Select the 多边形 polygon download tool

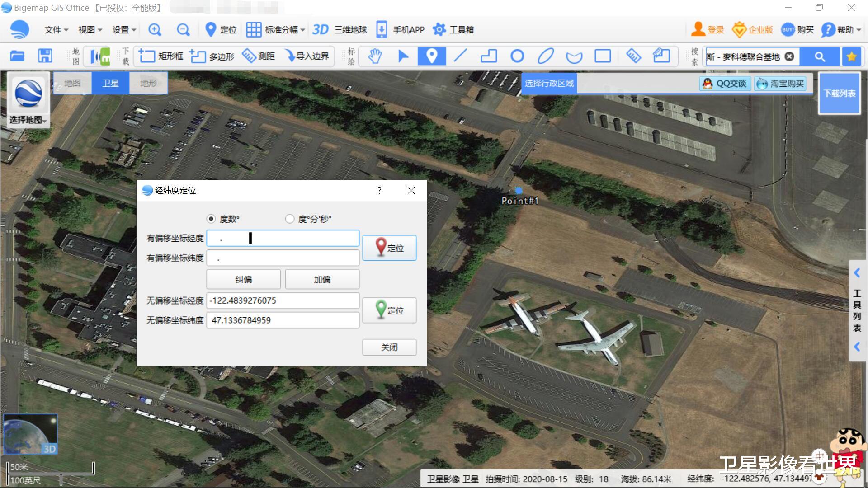212,56
